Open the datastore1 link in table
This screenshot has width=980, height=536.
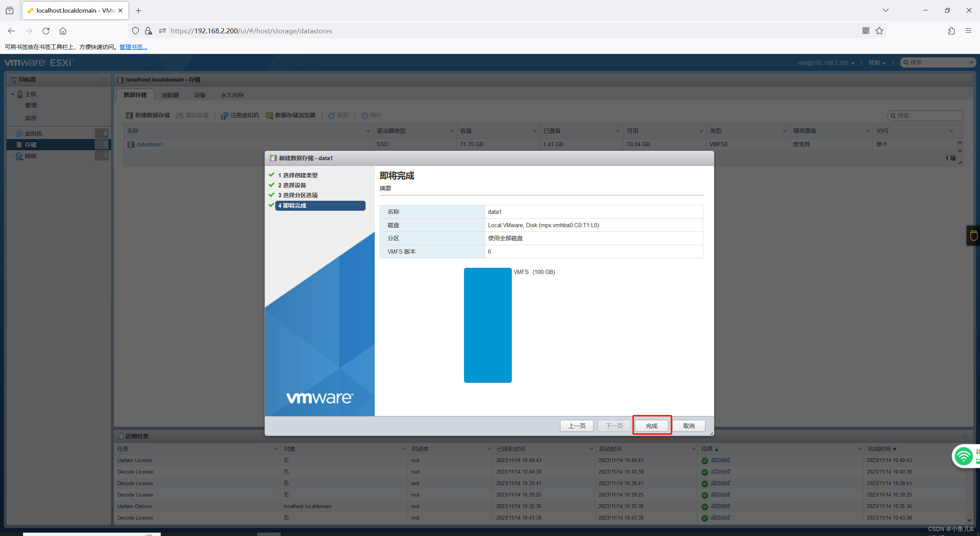[x=149, y=144]
